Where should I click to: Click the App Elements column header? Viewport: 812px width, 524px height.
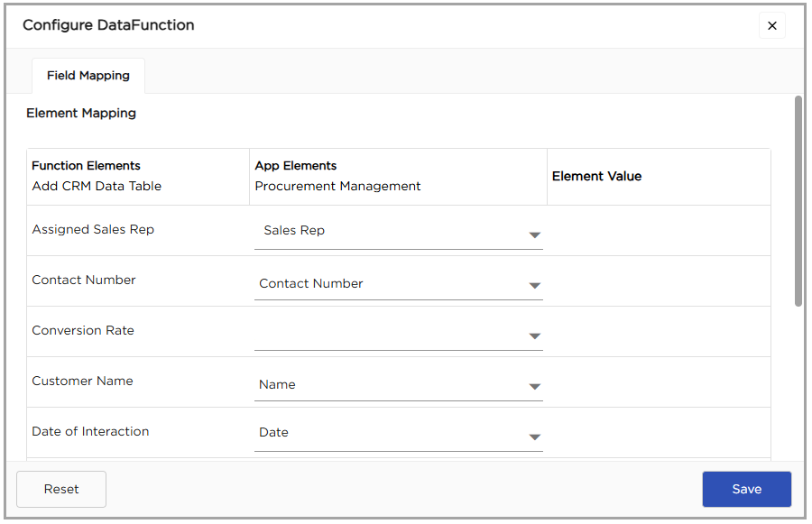[x=296, y=166]
